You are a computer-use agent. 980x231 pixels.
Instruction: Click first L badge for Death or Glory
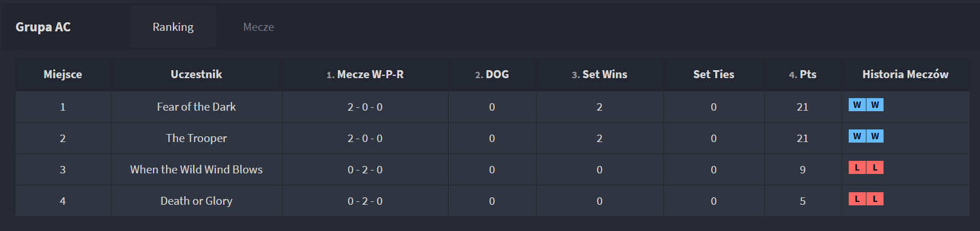pyautogui.click(x=857, y=199)
